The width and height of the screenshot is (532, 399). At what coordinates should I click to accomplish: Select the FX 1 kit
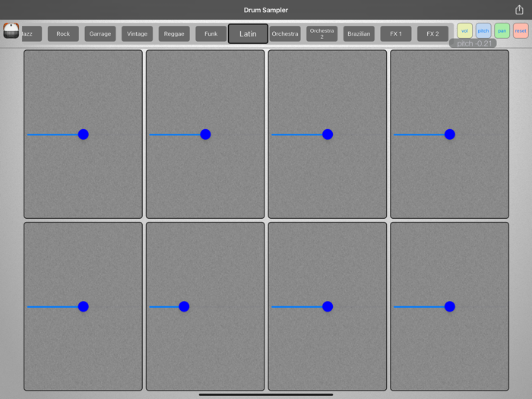pyautogui.click(x=396, y=34)
